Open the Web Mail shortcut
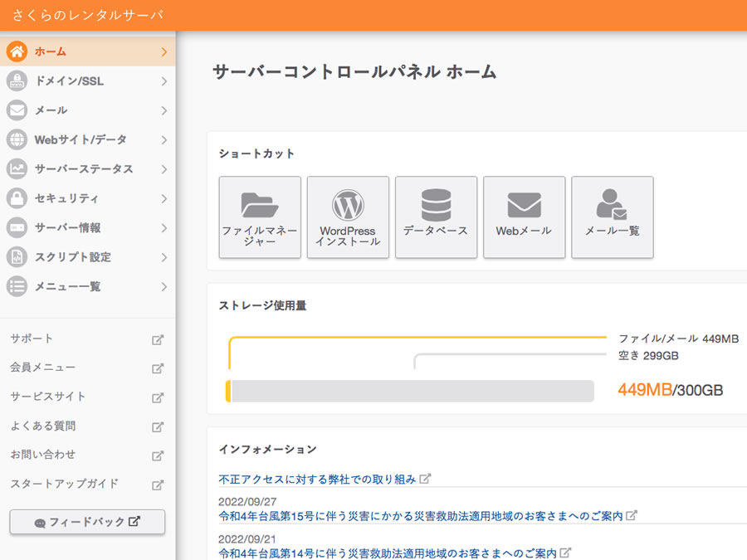 525,217
